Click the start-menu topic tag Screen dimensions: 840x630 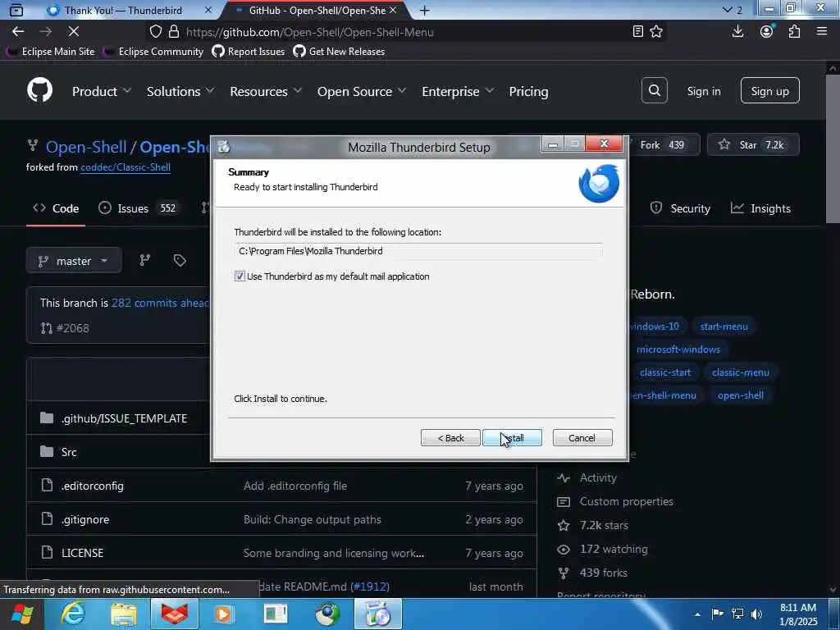[724, 326]
